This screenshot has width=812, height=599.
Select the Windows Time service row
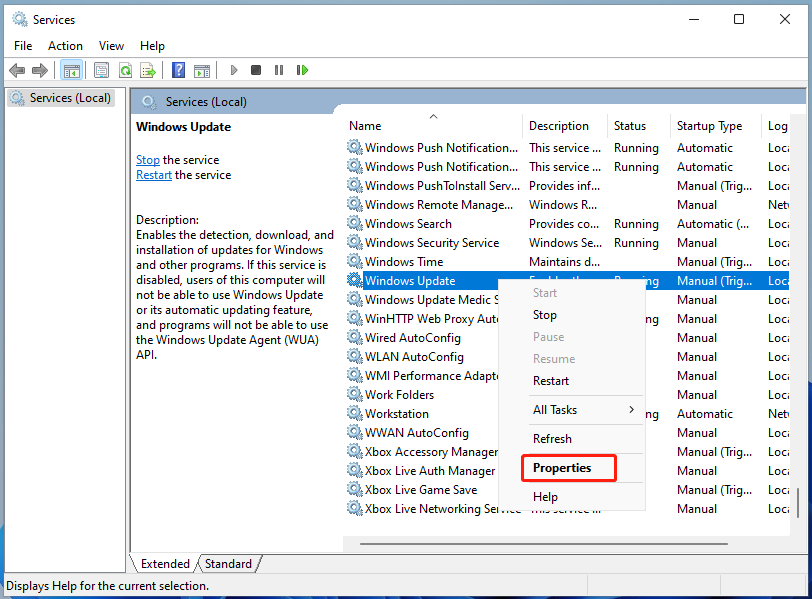click(x=567, y=261)
